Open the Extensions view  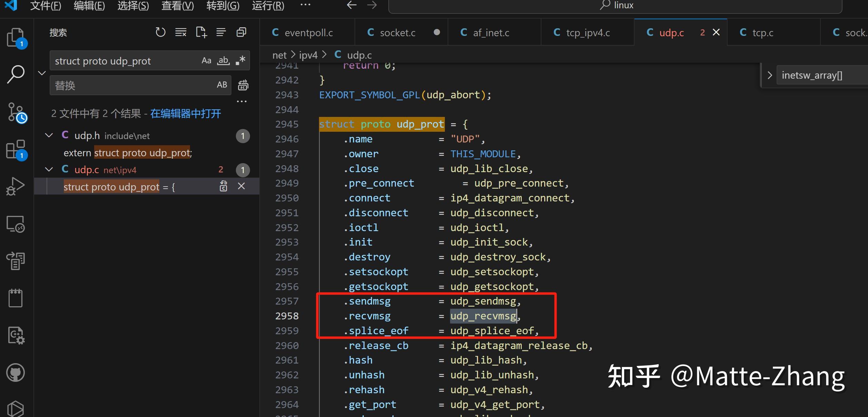click(x=17, y=149)
